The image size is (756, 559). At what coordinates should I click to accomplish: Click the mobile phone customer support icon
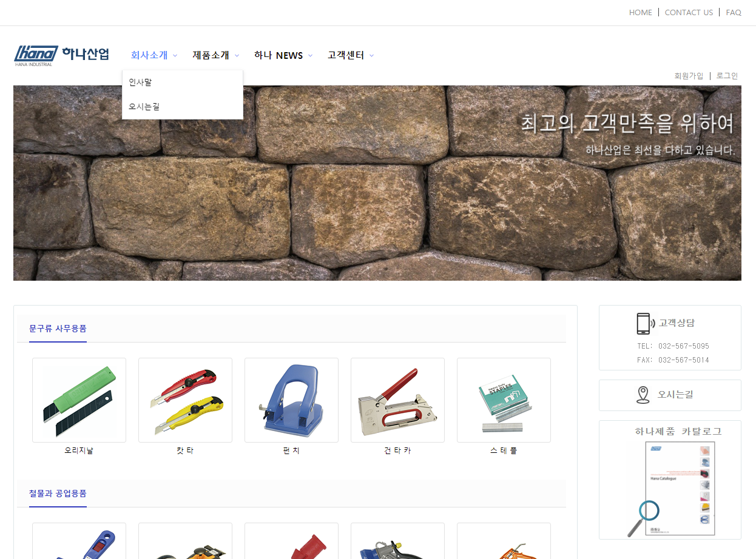pyautogui.click(x=643, y=323)
